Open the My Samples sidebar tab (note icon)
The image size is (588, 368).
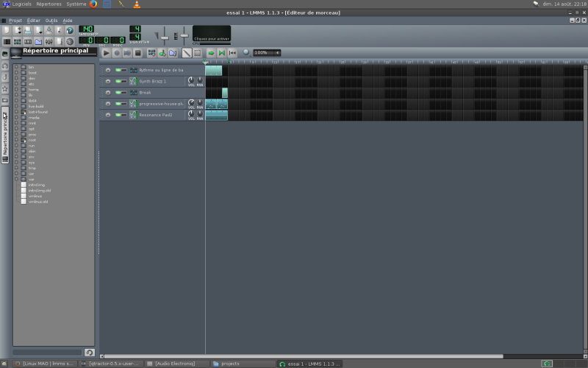click(5, 77)
